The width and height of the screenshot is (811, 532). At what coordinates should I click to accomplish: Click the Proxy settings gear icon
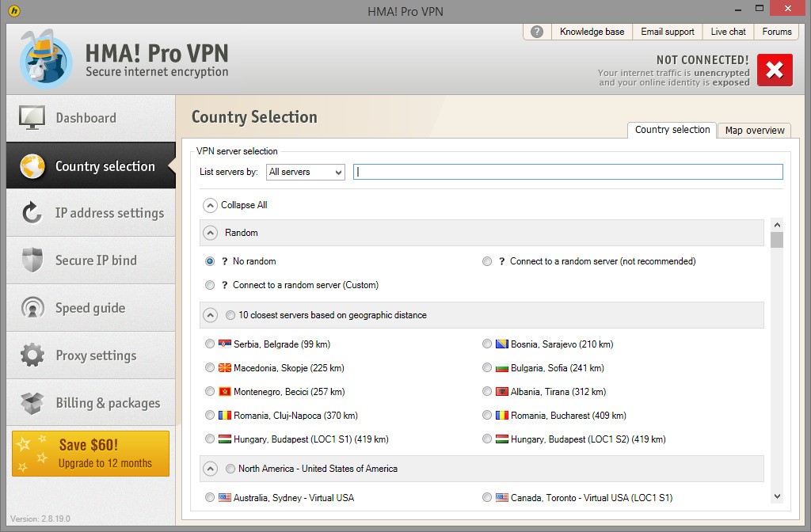pos(32,355)
